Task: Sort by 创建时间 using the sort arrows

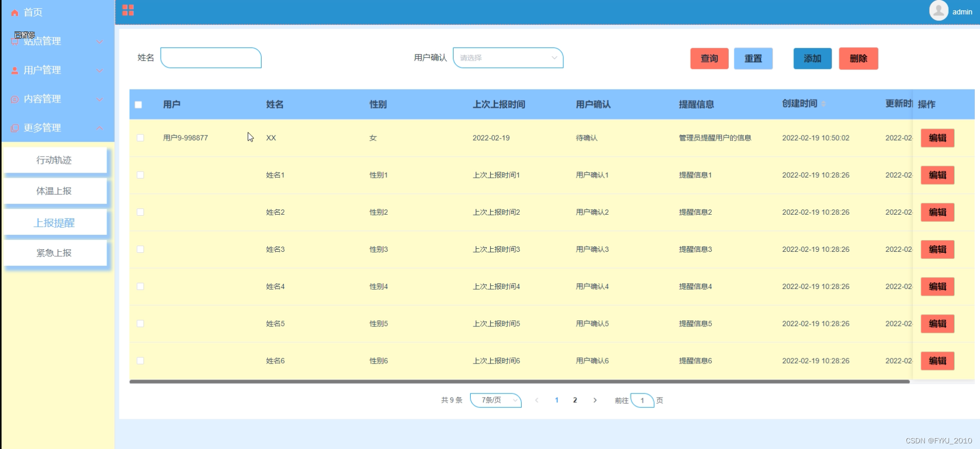Action: click(x=823, y=104)
